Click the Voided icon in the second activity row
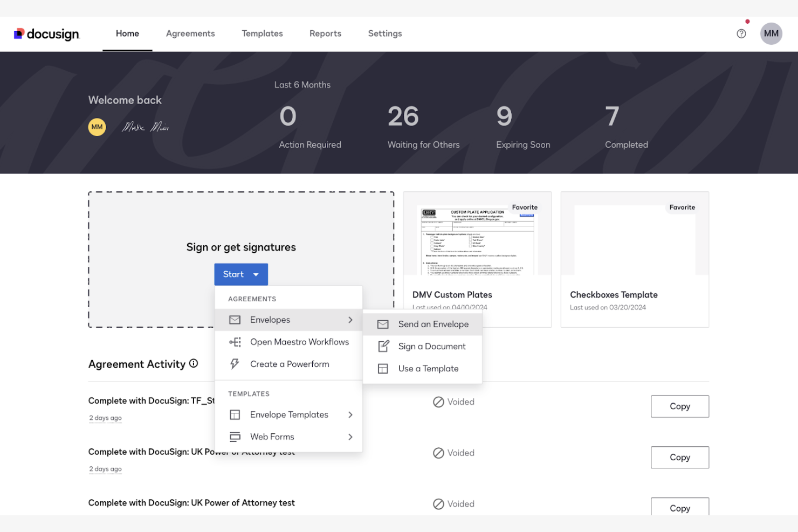 tap(438, 453)
